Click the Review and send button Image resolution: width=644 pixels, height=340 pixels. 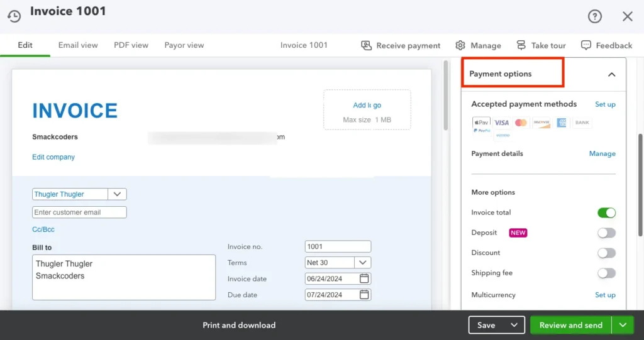[571, 325]
